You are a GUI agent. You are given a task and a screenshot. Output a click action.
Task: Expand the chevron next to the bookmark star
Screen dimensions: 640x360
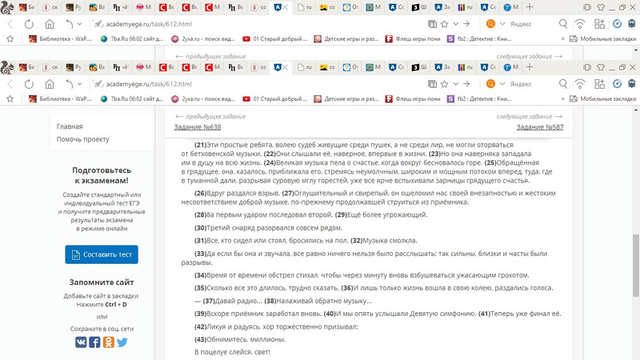(x=456, y=84)
